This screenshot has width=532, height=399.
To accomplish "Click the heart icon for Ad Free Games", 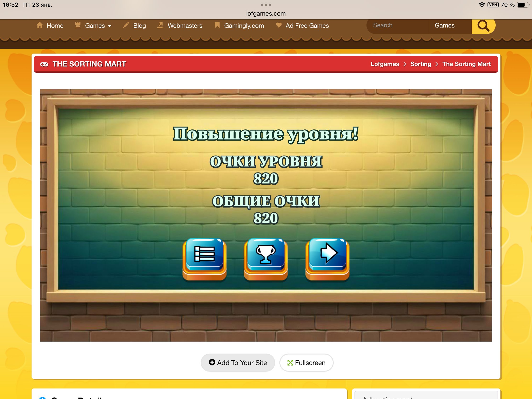I will click(278, 25).
